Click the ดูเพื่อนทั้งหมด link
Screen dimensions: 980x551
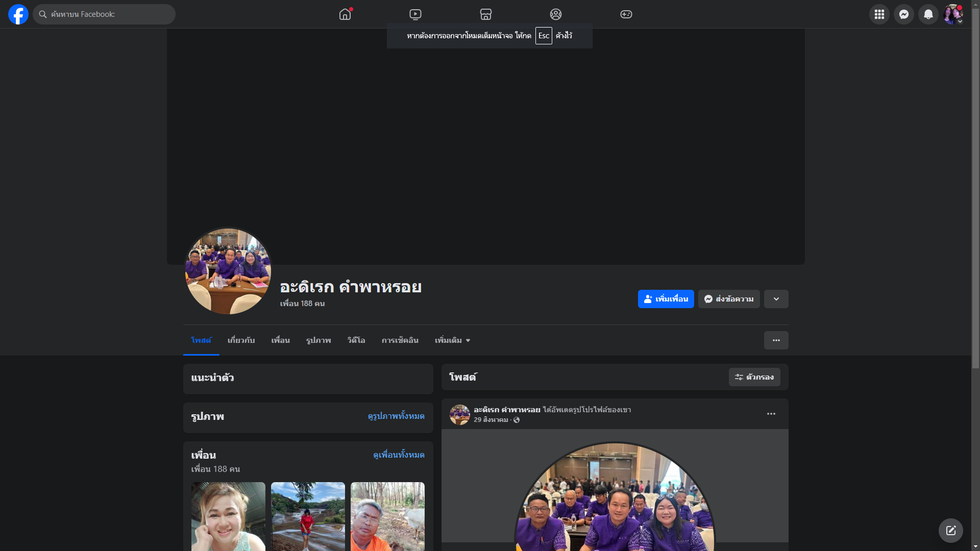click(x=399, y=455)
